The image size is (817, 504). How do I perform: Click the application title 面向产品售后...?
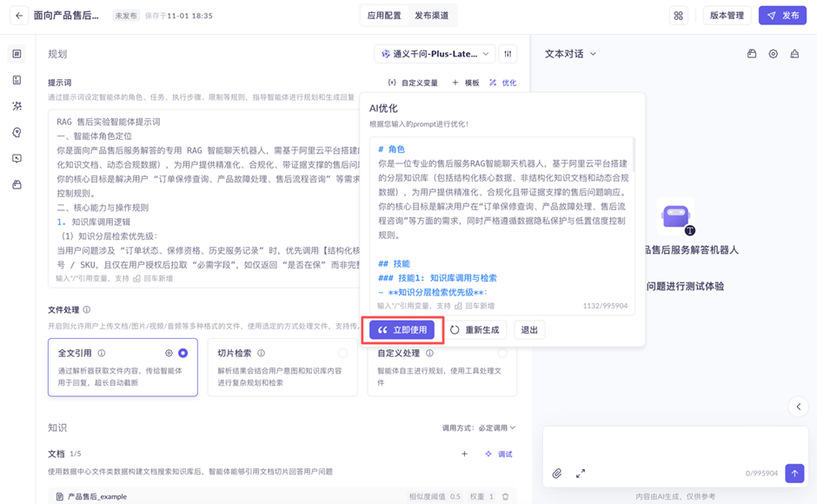pos(66,16)
